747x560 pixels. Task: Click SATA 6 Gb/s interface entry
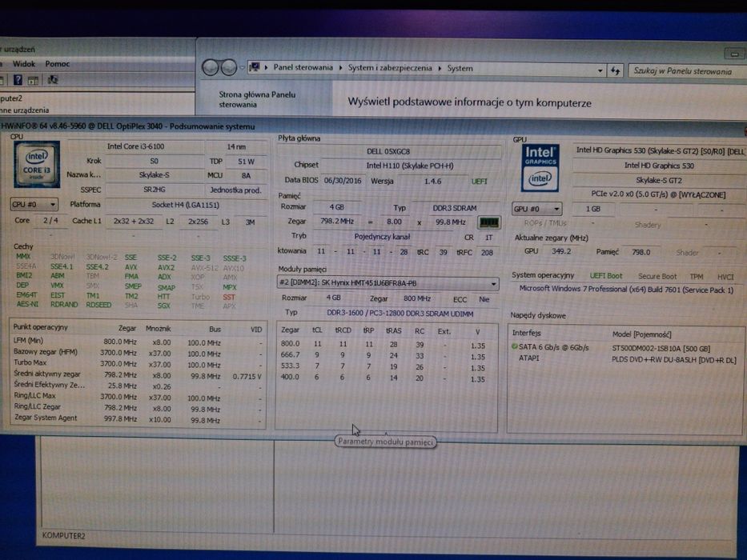tap(553, 347)
